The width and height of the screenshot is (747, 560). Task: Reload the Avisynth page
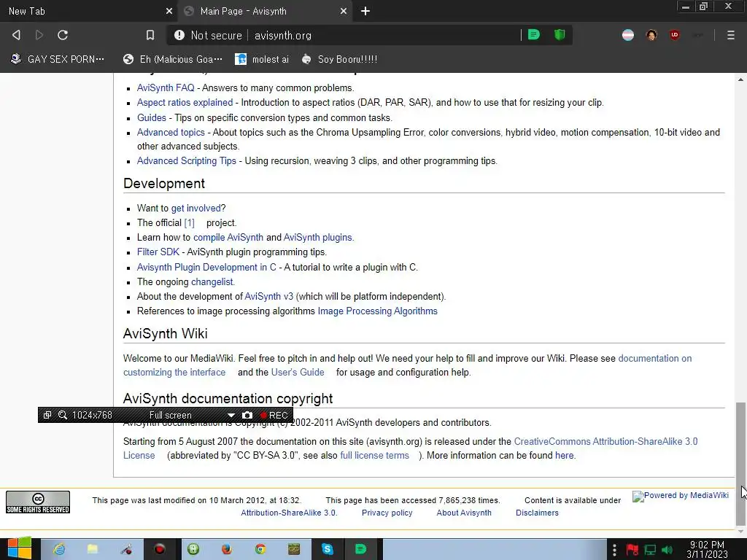click(x=63, y=35)
